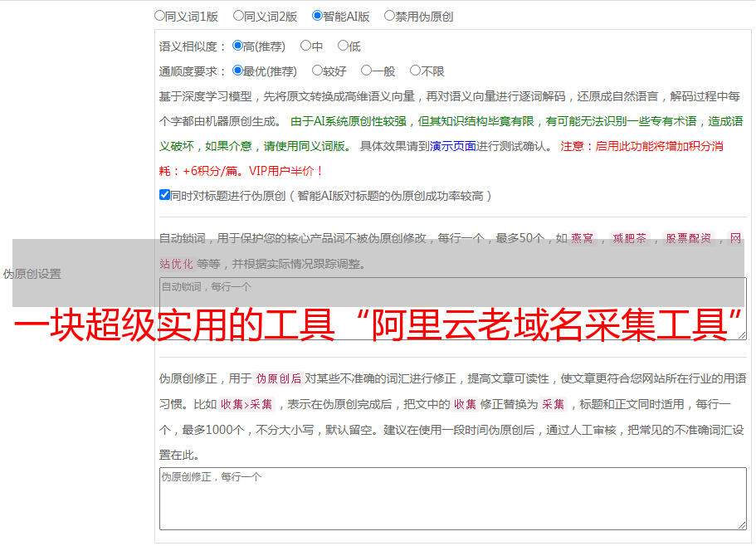Set 通顺度要求 to 不限
The image size is (756, 546).
point(415,71)
